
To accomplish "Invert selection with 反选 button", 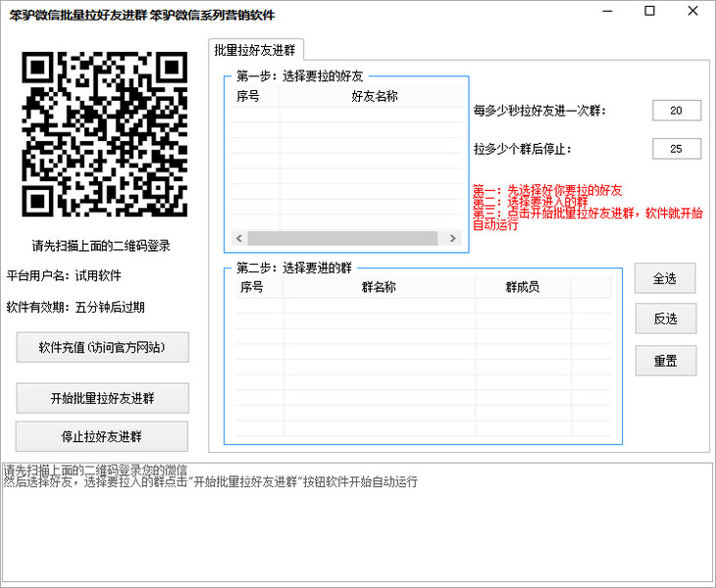I will coord(665,318).
